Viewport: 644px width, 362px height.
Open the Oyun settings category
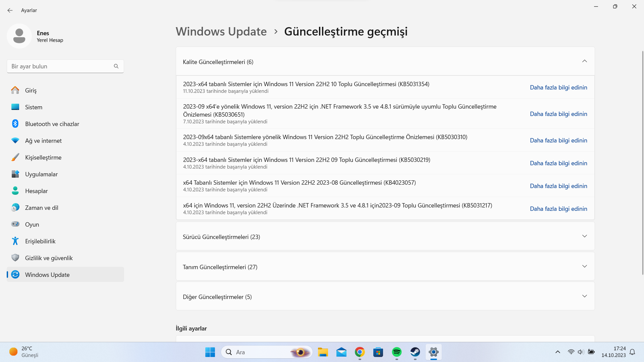coord(32,225)
